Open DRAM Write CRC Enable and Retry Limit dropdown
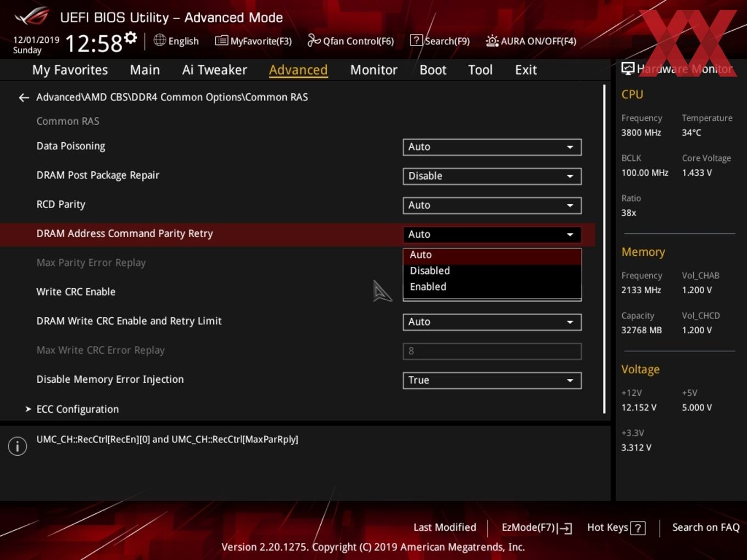Viewport: 747px width, 560px height. pos(492,322)
